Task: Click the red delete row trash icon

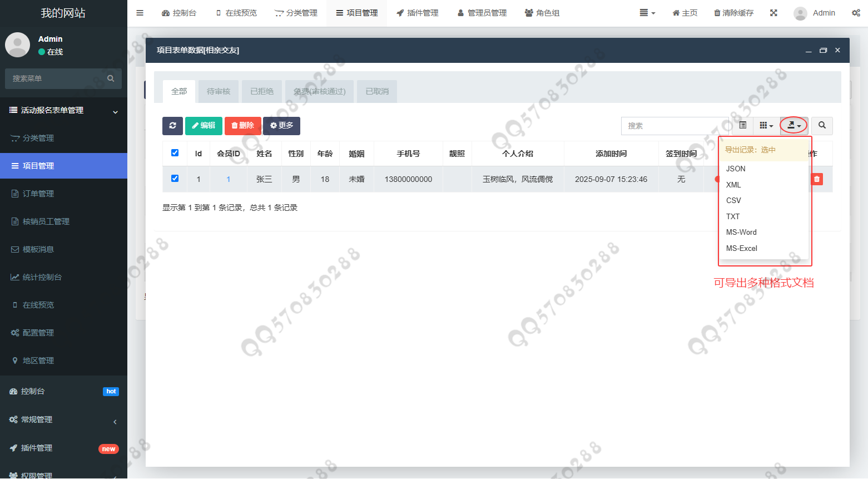Action: 816,179
